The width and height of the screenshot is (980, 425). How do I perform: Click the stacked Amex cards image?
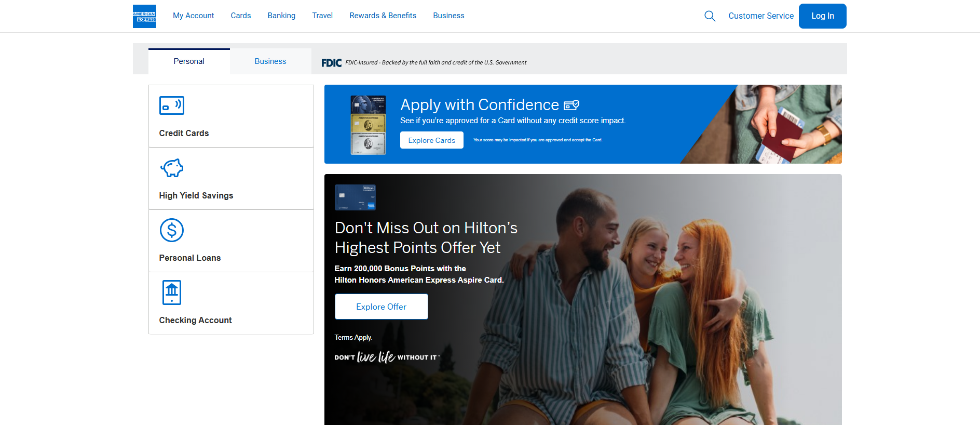[368, 125]
